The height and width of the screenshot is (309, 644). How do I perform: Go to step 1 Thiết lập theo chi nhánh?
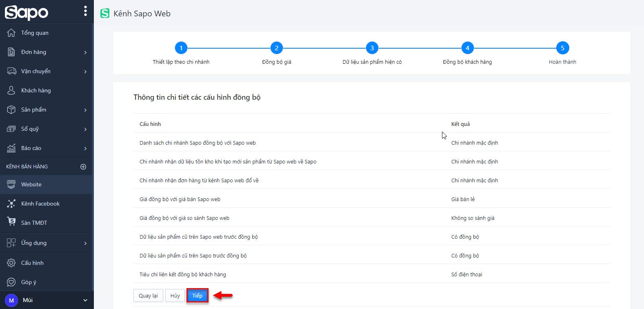[x=181, y=48]
